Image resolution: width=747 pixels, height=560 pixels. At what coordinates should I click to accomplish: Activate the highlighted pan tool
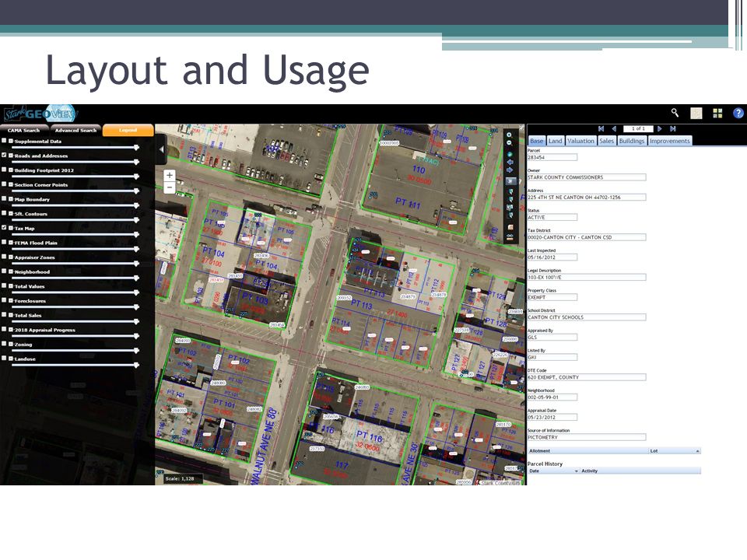(510, 181)
